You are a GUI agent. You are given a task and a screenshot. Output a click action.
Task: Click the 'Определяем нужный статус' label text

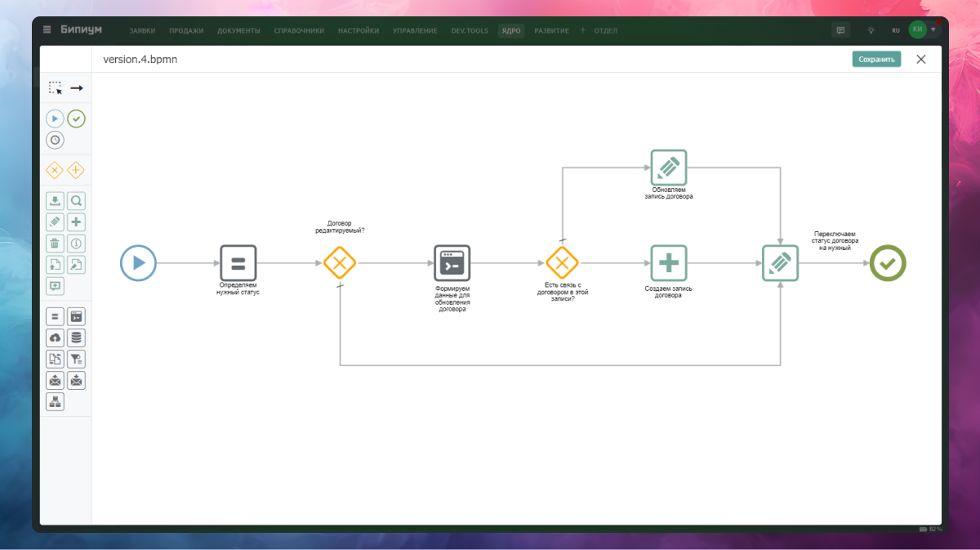coord(238,288)
